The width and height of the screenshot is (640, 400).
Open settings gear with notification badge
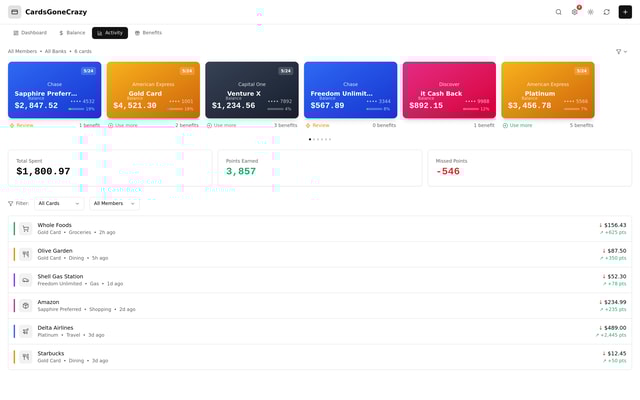575,12
